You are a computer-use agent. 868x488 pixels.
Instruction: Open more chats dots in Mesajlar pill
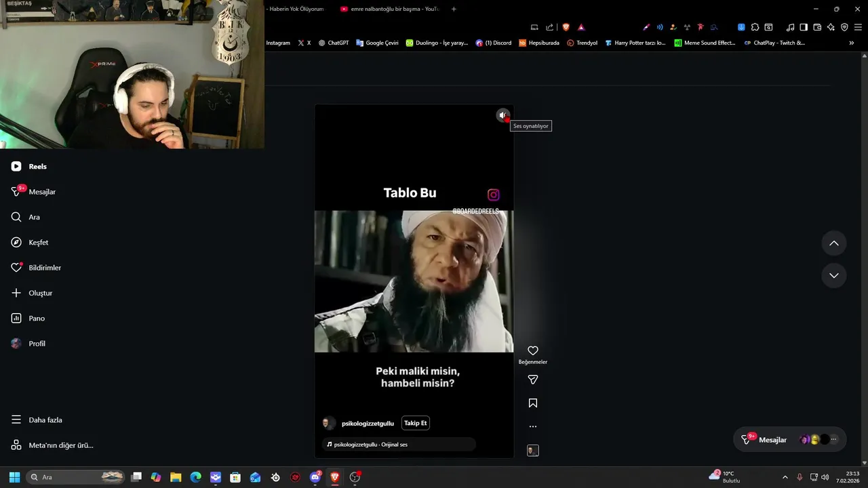(833, 440)
